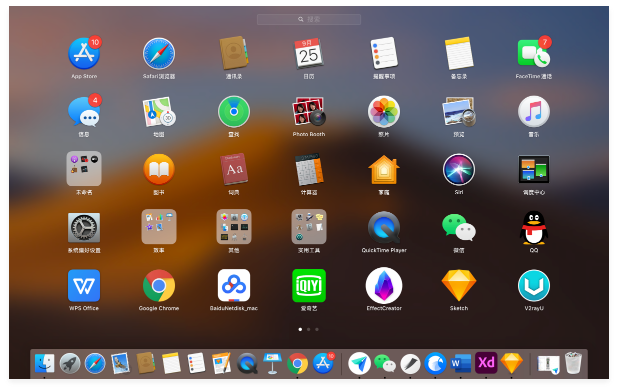Open the Utilities (实用工具) folder
The height and width of the screenshot is (391, 618).
(309, 227)
